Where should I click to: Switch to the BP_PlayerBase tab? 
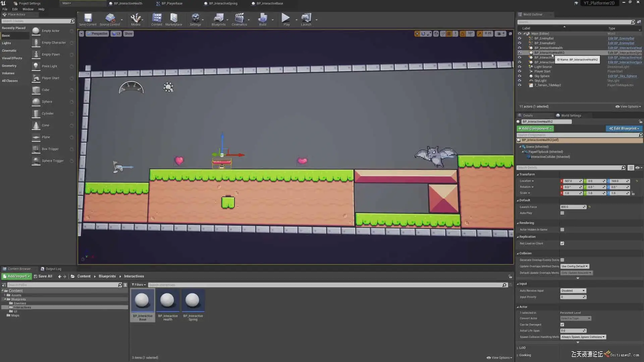(172, 3)
